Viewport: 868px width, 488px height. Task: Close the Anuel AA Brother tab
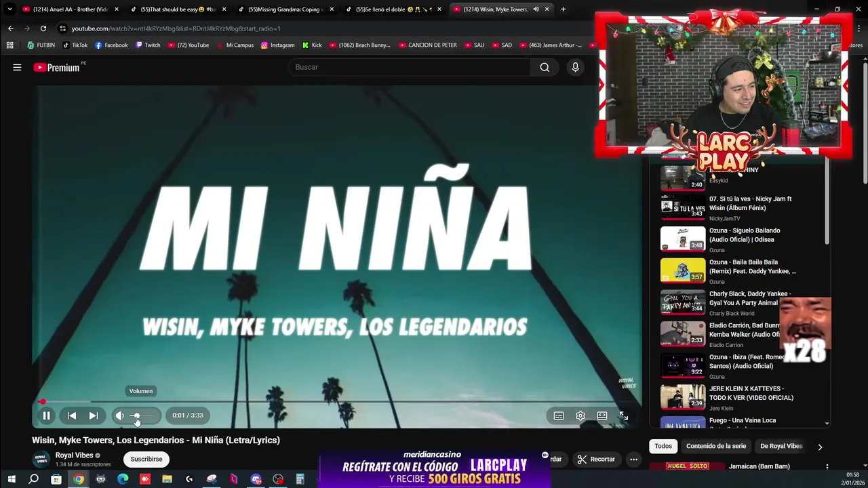[117, 9]
